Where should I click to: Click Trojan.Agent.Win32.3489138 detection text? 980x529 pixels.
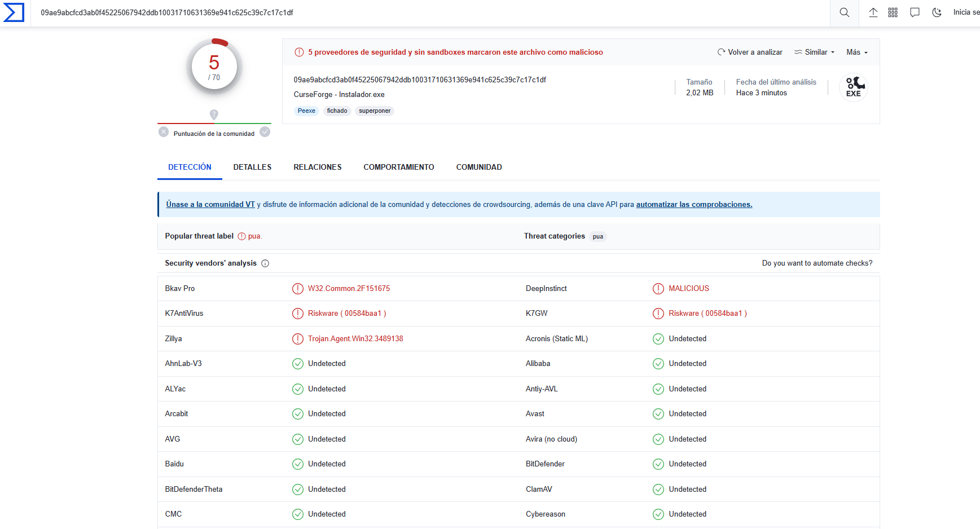[x=355, y=338]
